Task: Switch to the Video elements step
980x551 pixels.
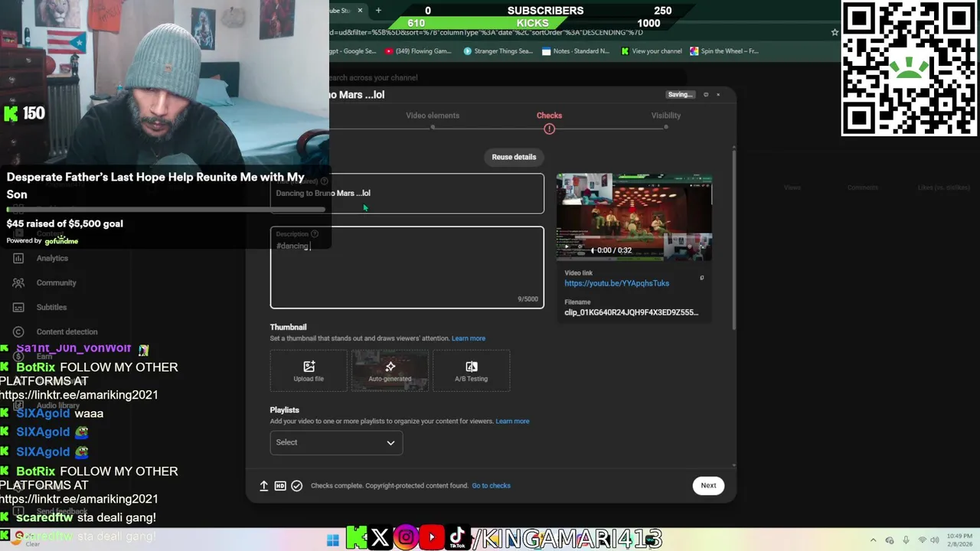Action: (x=433, y=116)
